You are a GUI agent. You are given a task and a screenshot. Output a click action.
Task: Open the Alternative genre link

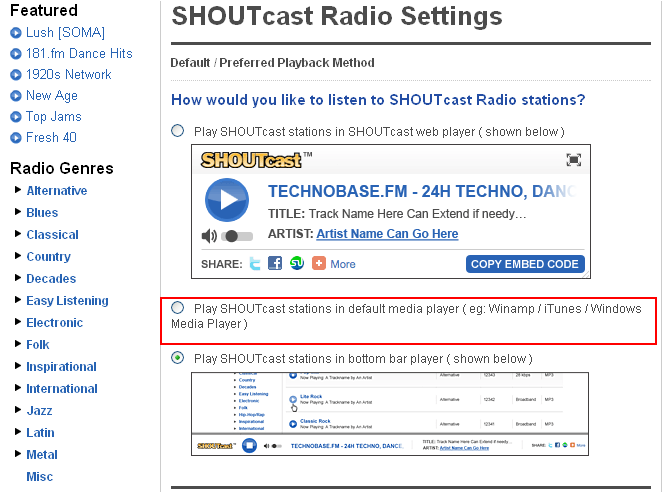57,190
